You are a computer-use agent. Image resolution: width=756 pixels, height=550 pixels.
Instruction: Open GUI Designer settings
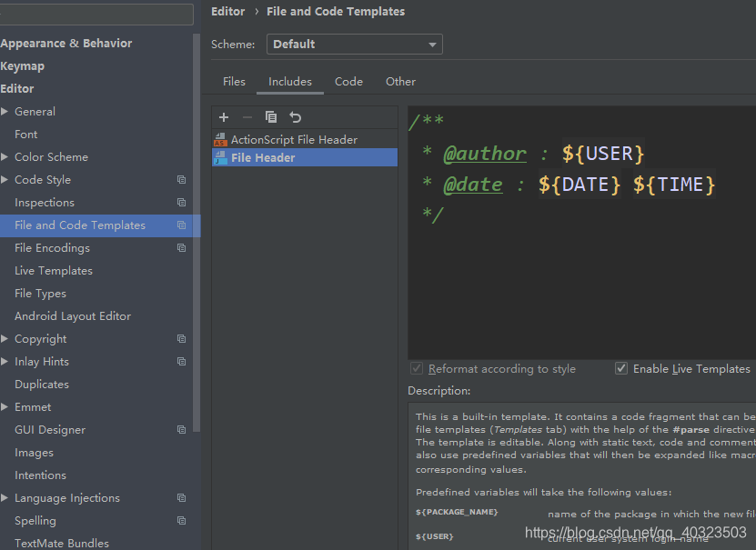50,430
